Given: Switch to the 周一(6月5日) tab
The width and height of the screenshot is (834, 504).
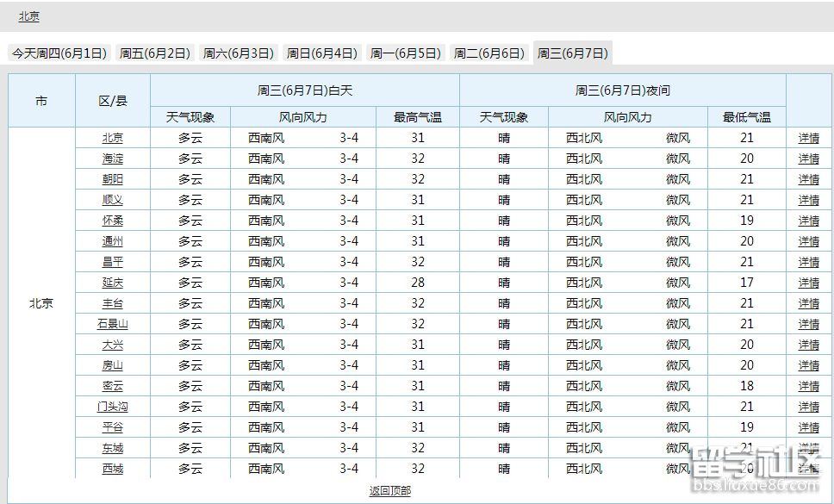Looking at the screenshot, I should coord(405,52).
